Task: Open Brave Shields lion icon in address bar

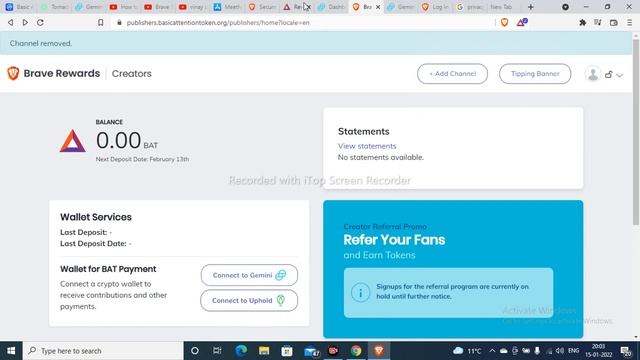Action: point(504,22)
